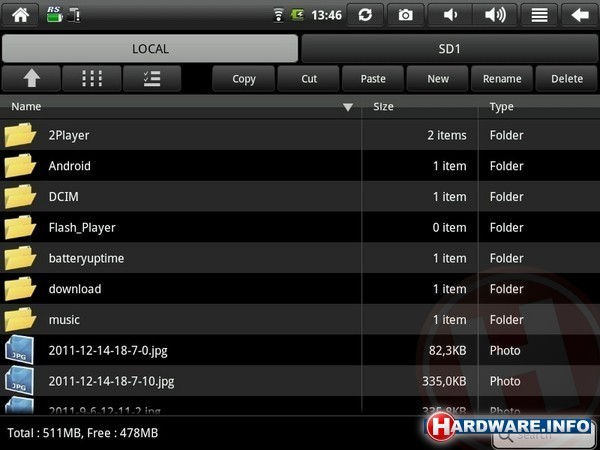This screenshot has height=450, width=600.
Task: Select the LOCAL tab
Action: [150, 48]
